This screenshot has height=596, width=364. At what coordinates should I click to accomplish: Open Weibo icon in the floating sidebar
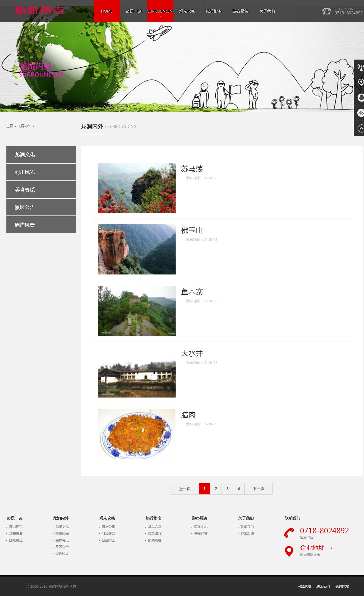point(361,113)
